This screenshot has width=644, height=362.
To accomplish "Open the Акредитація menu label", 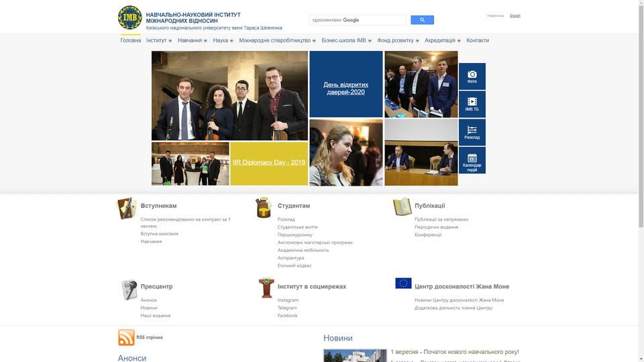I will point(440,40).
